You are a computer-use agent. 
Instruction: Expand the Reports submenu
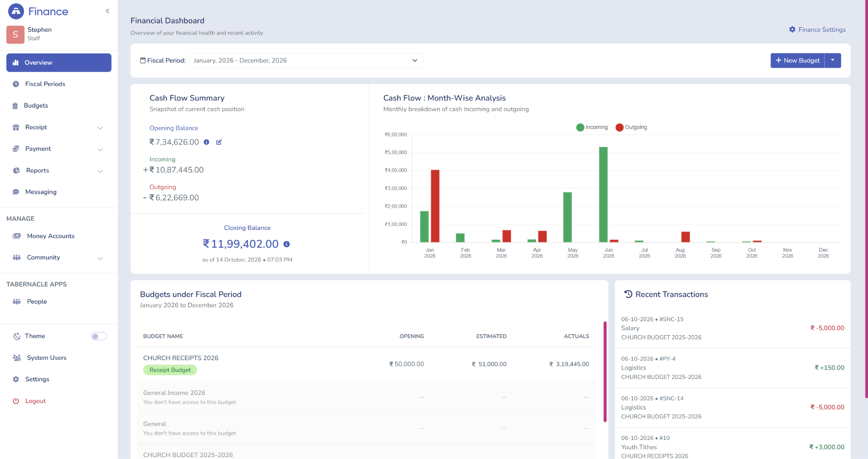[x=59, y=170]
